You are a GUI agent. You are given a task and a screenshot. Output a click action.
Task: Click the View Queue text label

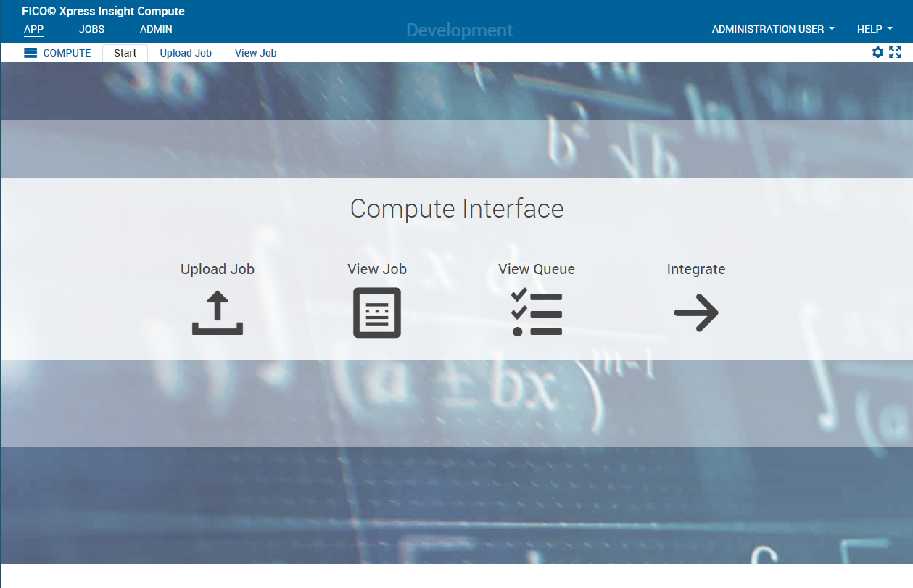537,269
